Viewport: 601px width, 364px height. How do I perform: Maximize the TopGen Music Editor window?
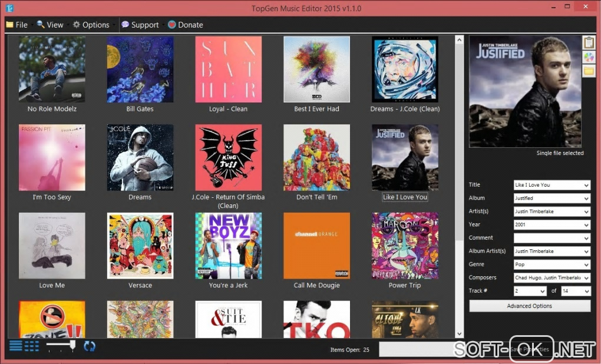(567, 6)
